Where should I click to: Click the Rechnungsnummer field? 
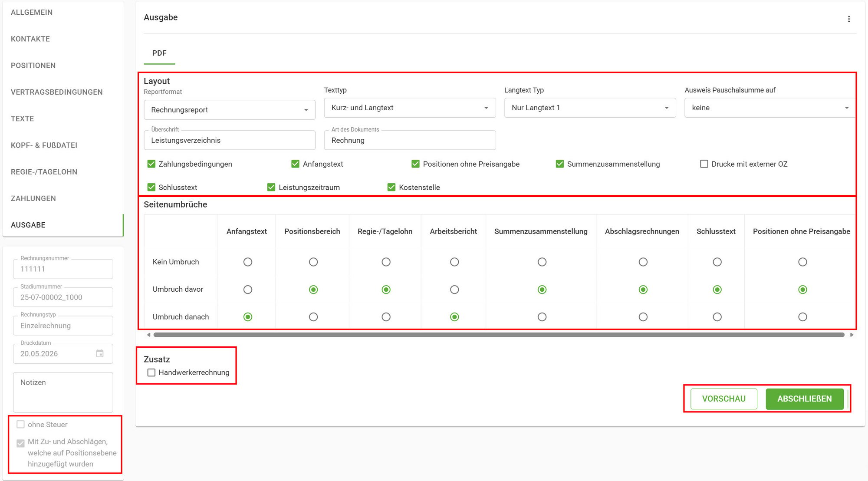click(63, 269)
